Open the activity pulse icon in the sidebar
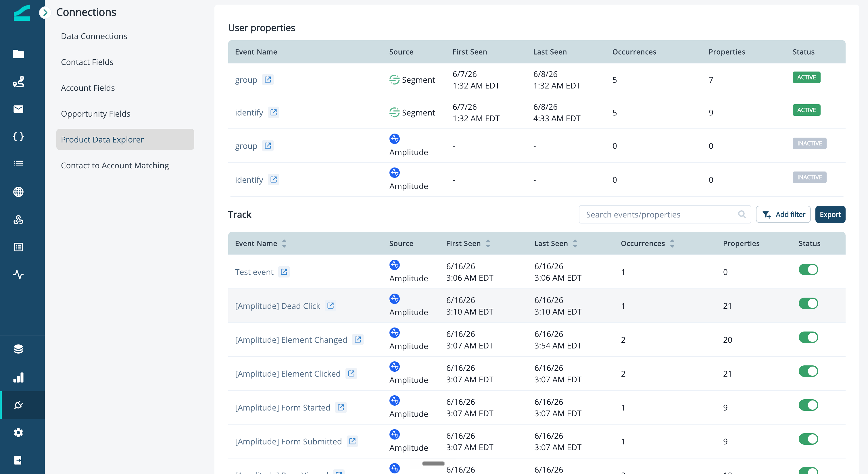The height and width of the screenshot is (474, 868). pyautogui.click(x=18, y=275)
